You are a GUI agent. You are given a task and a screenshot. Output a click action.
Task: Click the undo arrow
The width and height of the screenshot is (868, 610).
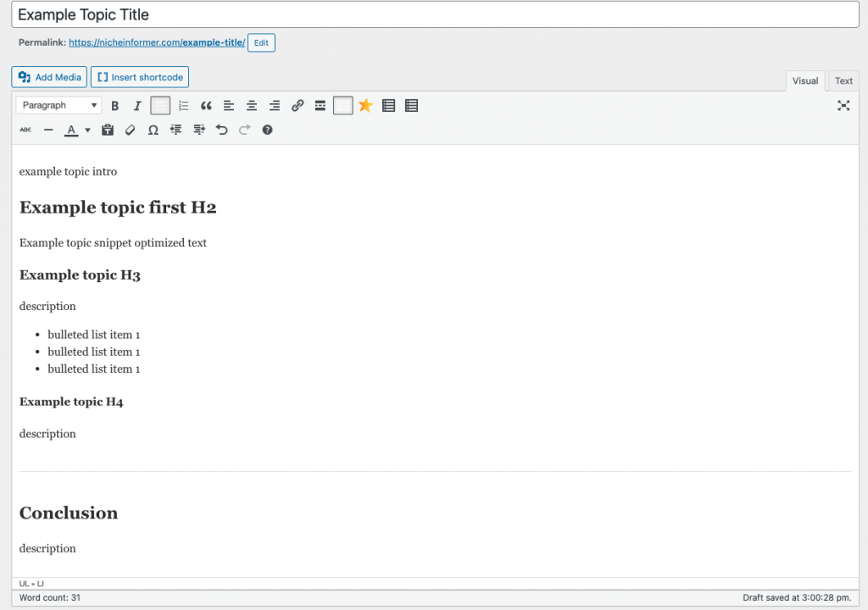[222, 130]
